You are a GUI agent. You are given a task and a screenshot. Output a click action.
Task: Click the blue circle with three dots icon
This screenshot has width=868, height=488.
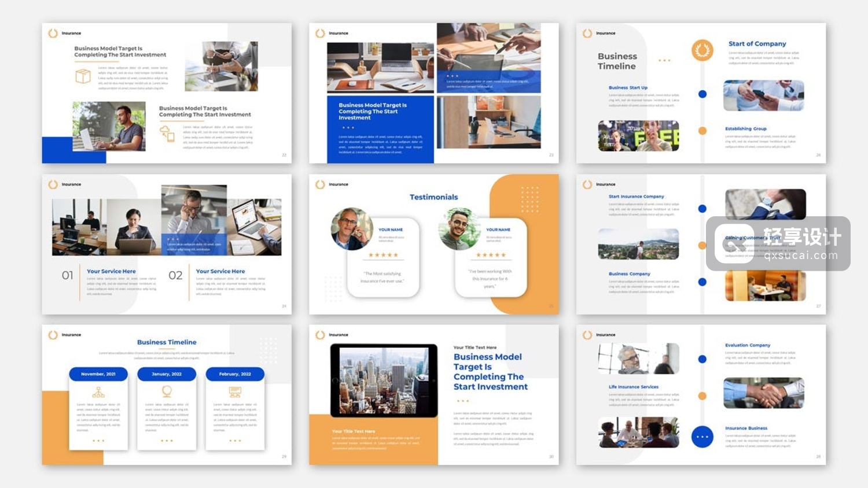(703, 437)
